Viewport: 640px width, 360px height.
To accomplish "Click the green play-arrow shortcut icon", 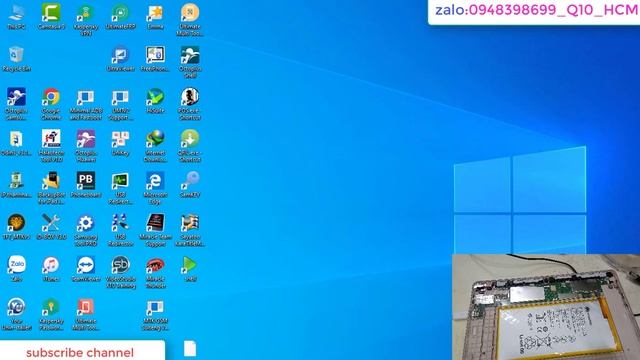I will (190, 265).
